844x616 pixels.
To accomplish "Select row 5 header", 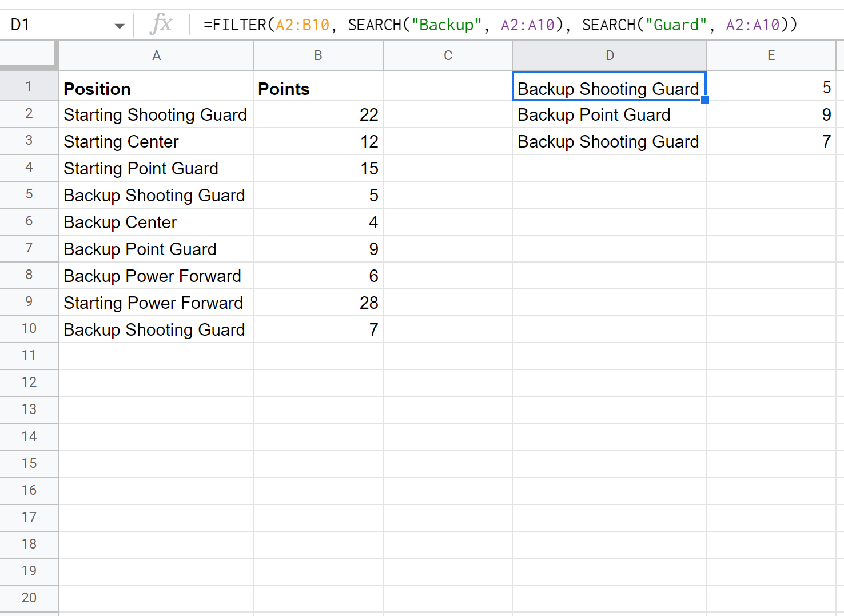I will pyautogui.click(x=29, y=194).
